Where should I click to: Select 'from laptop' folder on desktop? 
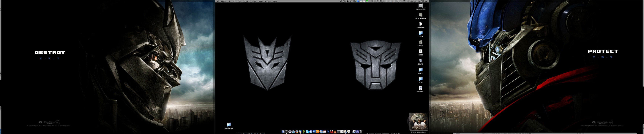pos(228,125)
